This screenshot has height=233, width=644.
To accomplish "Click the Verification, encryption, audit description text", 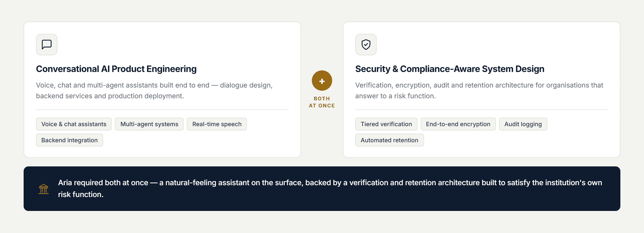I will [x=479, y=91].
